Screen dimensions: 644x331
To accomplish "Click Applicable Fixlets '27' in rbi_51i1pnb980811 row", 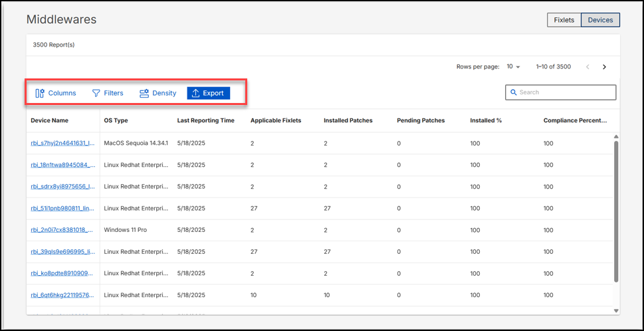I will (254, 208).
